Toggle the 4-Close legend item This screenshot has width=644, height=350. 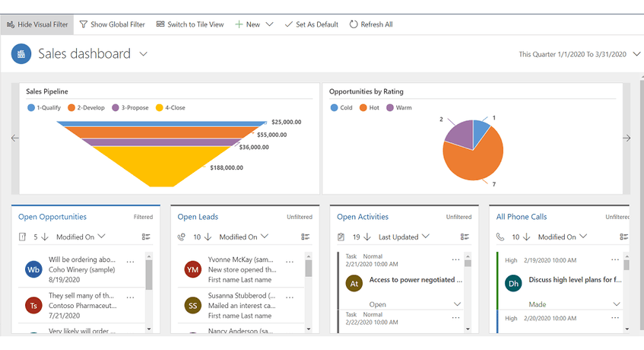point(171,108)
